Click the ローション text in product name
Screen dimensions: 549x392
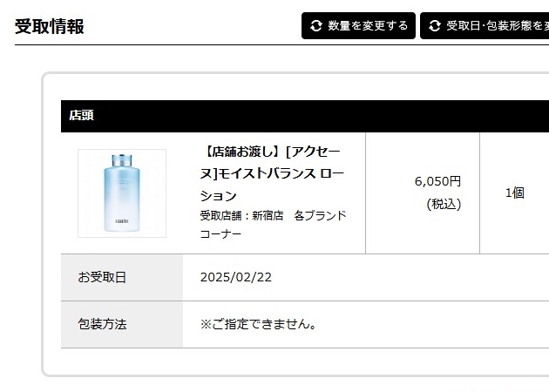tap(218, 195)
